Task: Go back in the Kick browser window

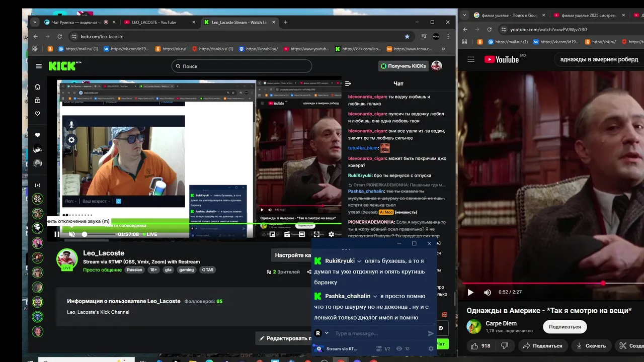Action: coord(36,36)
